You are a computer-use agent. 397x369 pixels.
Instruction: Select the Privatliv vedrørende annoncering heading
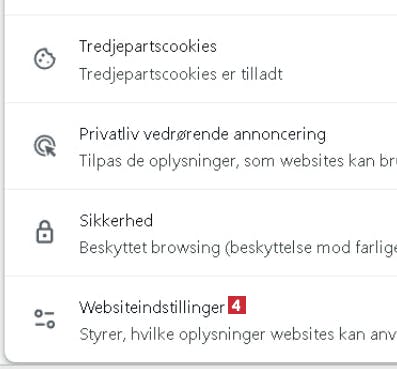pos(203,135)
